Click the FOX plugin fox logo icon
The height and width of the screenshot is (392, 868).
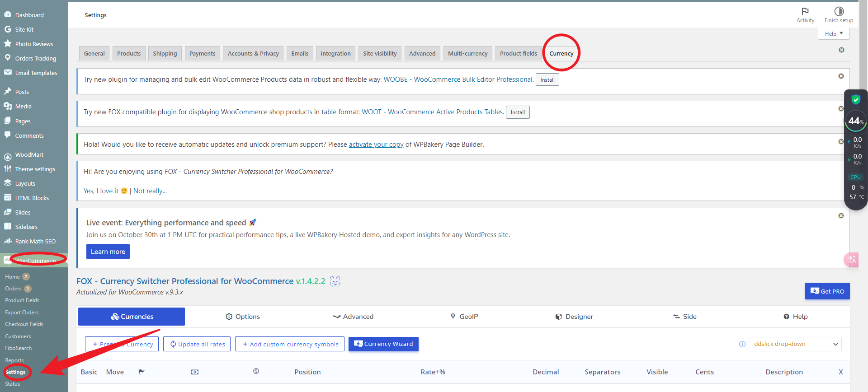coord(335,281)
